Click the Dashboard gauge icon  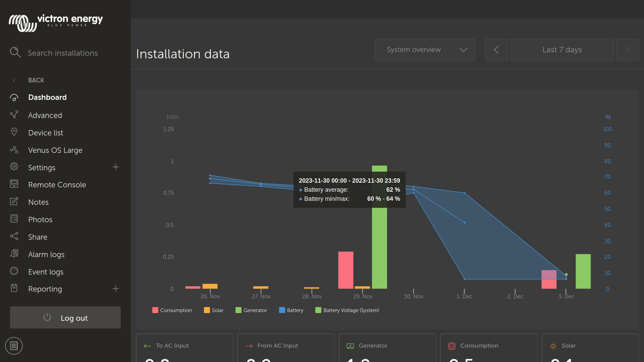pyautogui.click(x=14, y=98)
